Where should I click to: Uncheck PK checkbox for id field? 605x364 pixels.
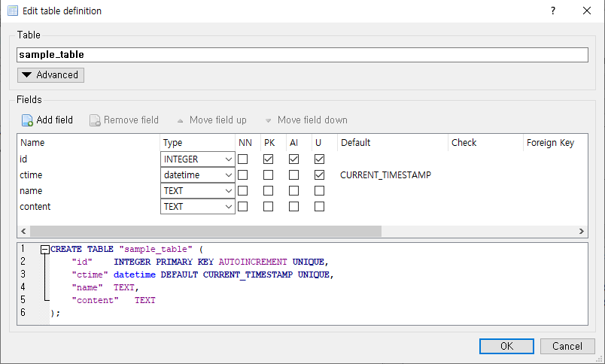click(x=268, y=159)
